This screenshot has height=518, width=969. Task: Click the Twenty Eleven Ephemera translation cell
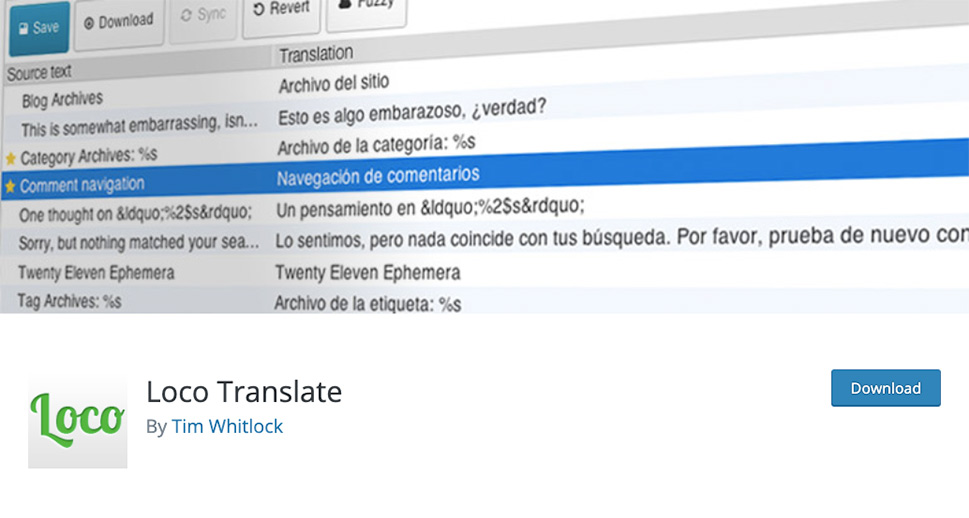click(368, 273)
